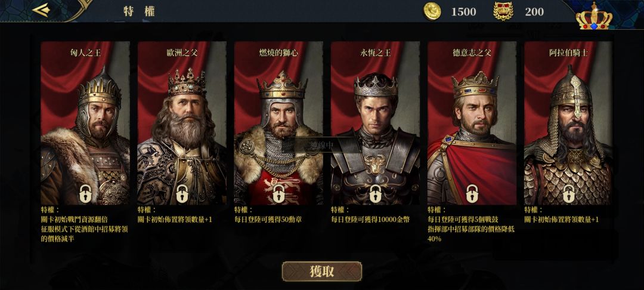Click the 每日登陸可獲得10000金幣 privilege text
Screen dimensions: 644x290
point(370,220)
